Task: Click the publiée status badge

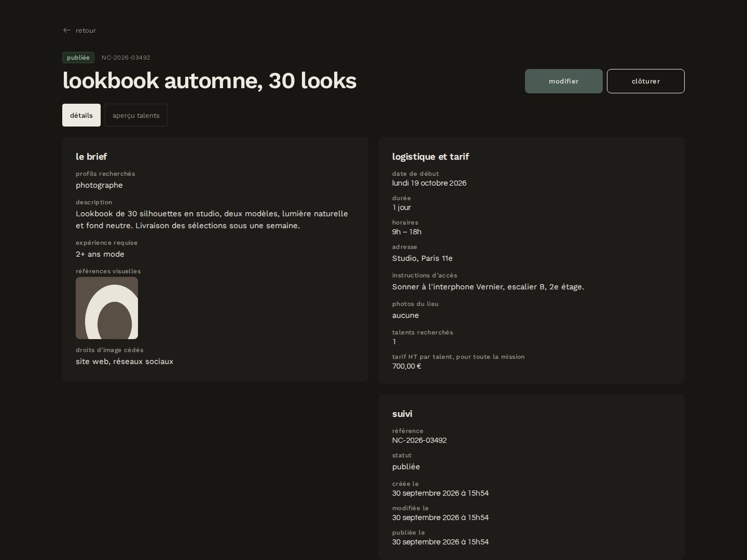Action: 78,58
